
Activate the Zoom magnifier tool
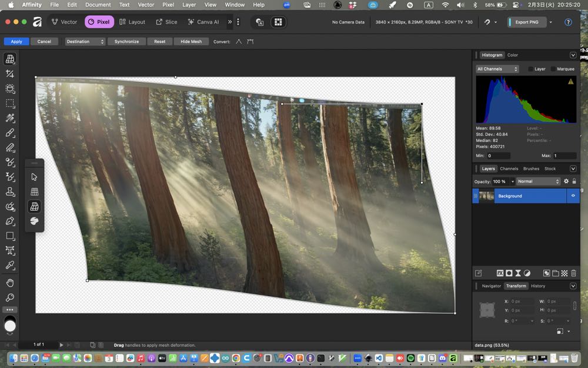(x=10, y=297)
